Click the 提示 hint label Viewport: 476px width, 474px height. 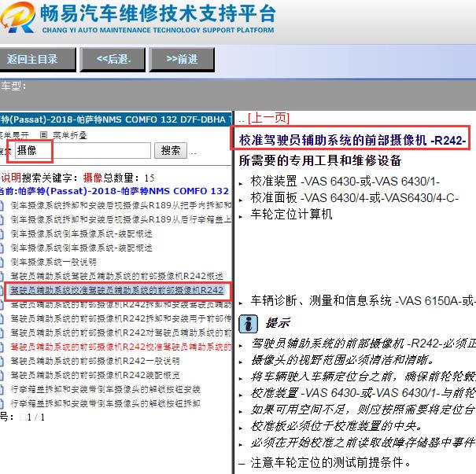click(278, 323)
